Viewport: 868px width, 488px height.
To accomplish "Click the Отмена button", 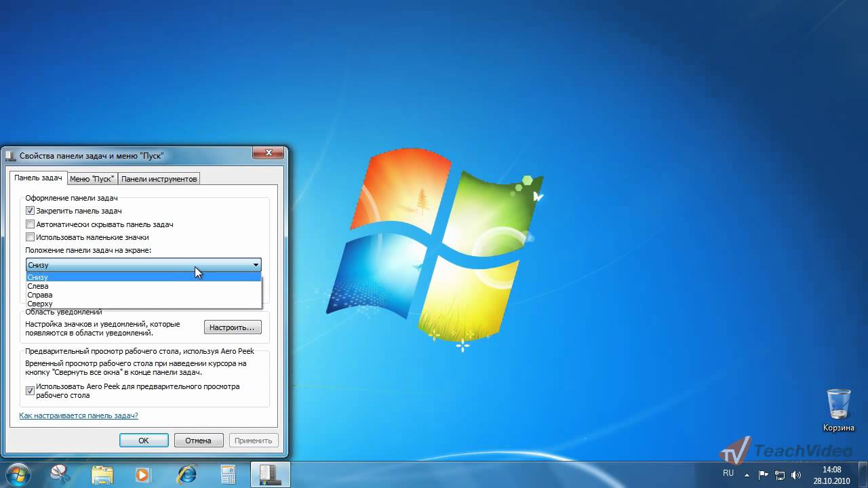I will point(198,440).
